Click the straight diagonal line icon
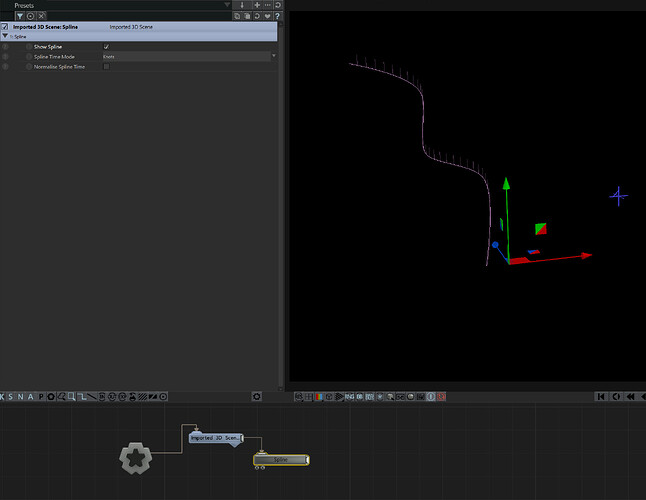 tap(91, 397)
